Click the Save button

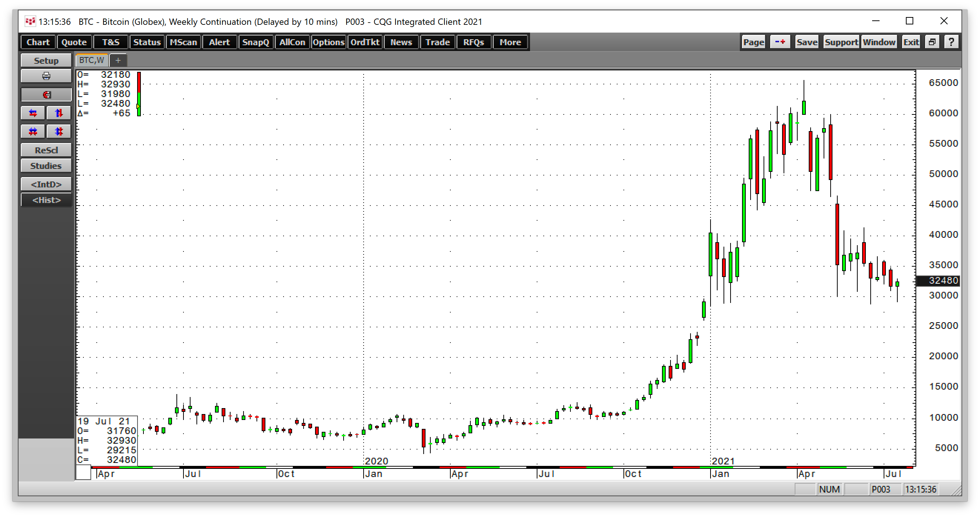(807, 42)
